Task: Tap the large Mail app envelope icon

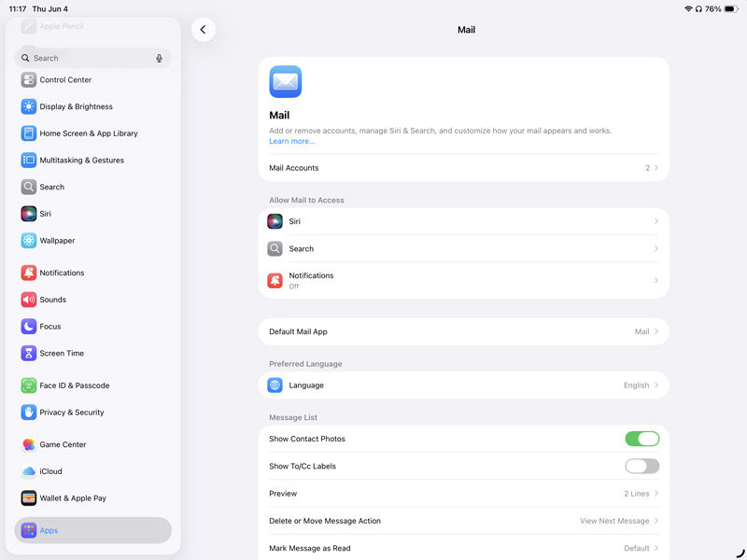Action: tap(286, 81)
